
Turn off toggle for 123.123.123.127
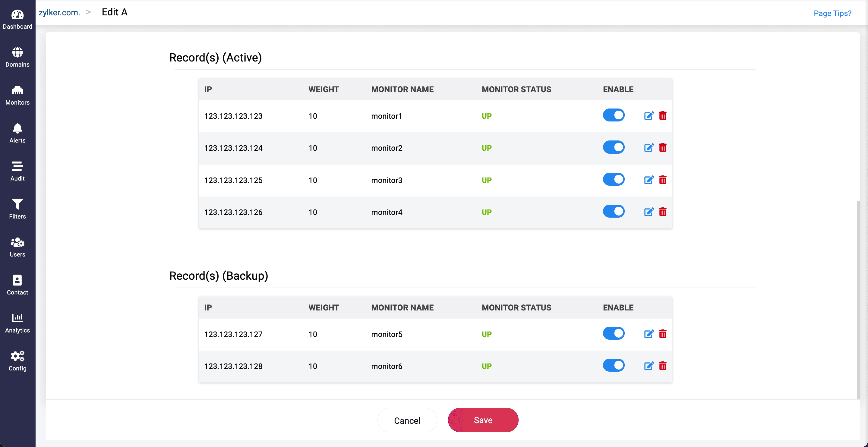click(614, 333)
